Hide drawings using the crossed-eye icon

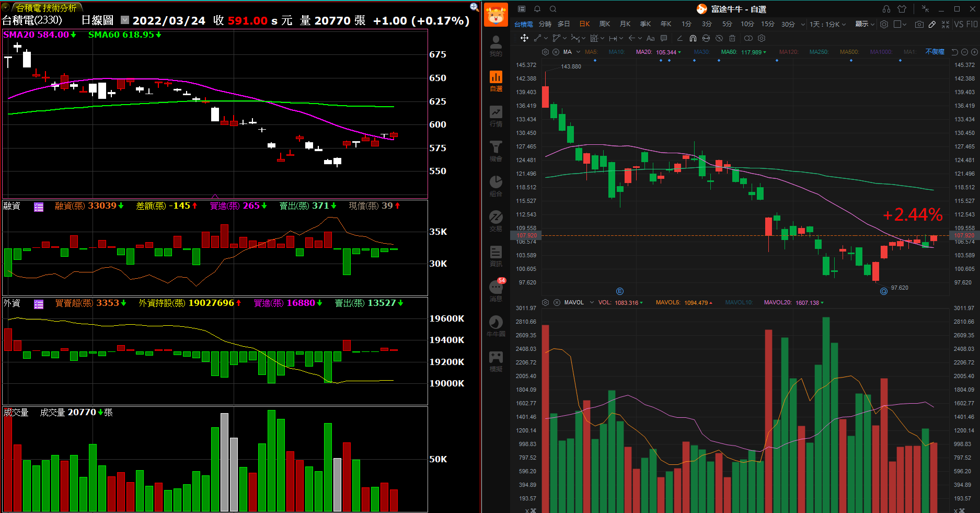(x=719, y=38)
